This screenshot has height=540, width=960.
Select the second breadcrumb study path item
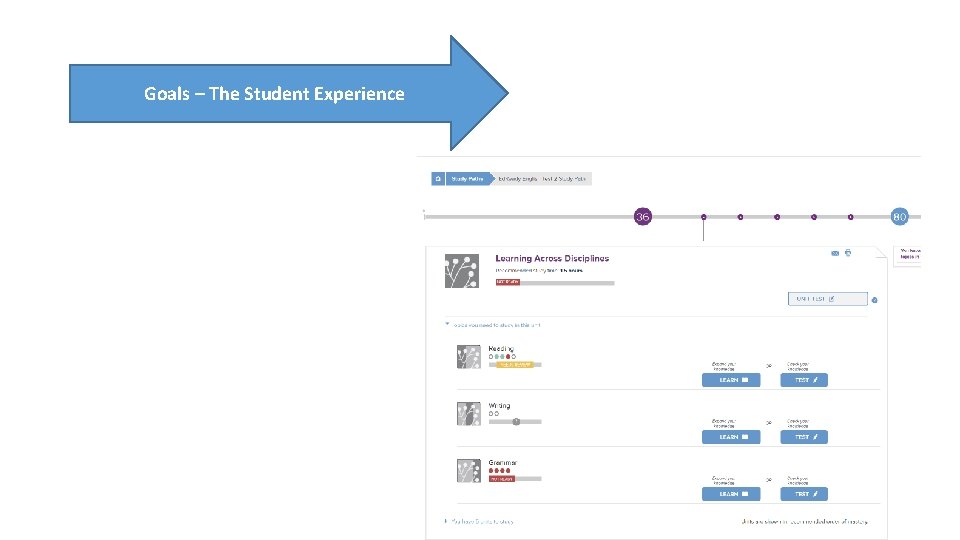pyautogui.click(x=541, y=179)
